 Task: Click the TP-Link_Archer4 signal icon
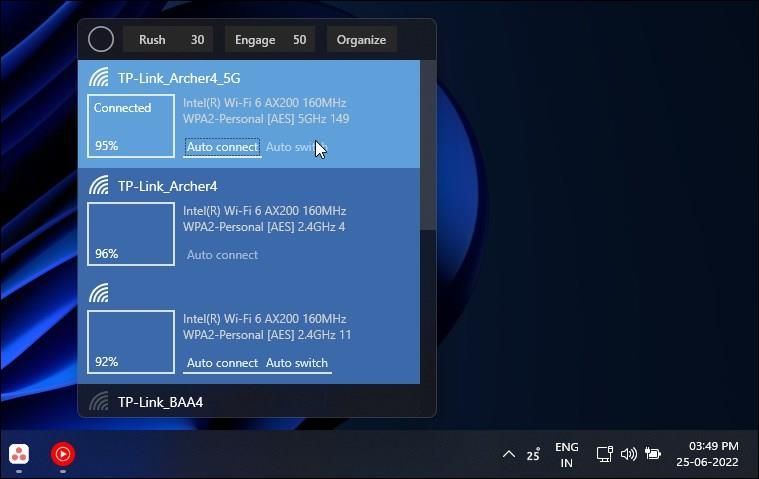(99, 185)
